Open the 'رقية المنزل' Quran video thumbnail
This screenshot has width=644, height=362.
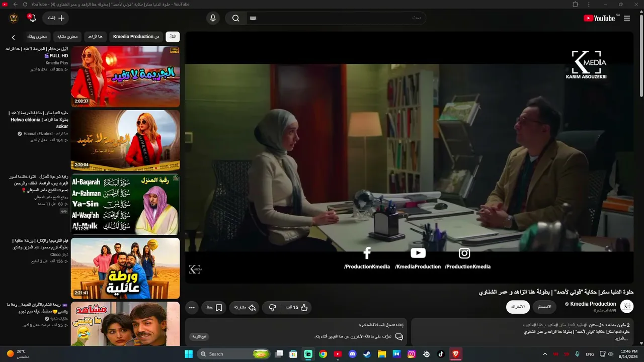click(125, 204)
